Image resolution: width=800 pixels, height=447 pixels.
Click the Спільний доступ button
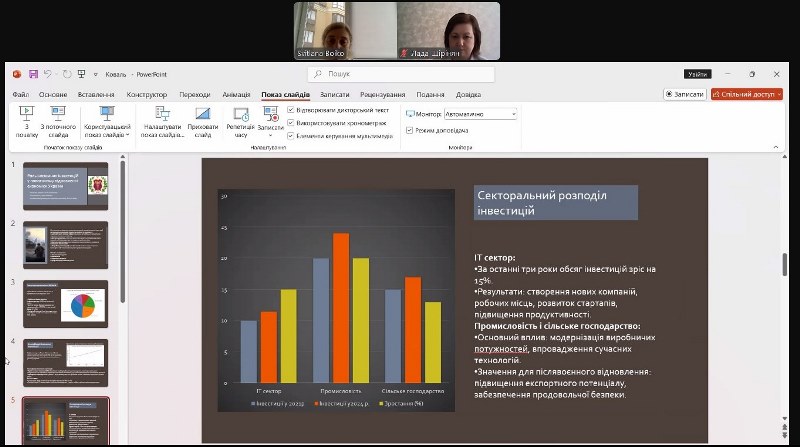point(744,94)
